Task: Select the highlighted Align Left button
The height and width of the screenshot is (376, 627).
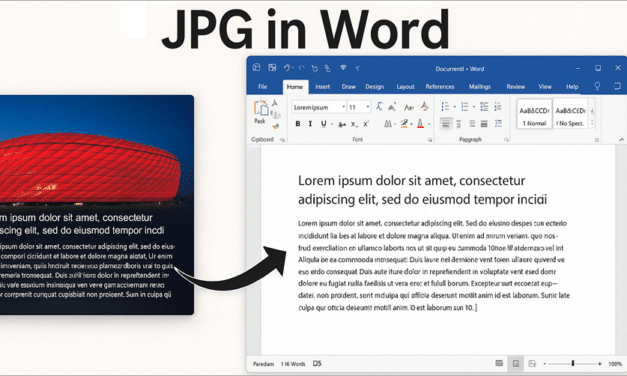Action: (446, 124)
